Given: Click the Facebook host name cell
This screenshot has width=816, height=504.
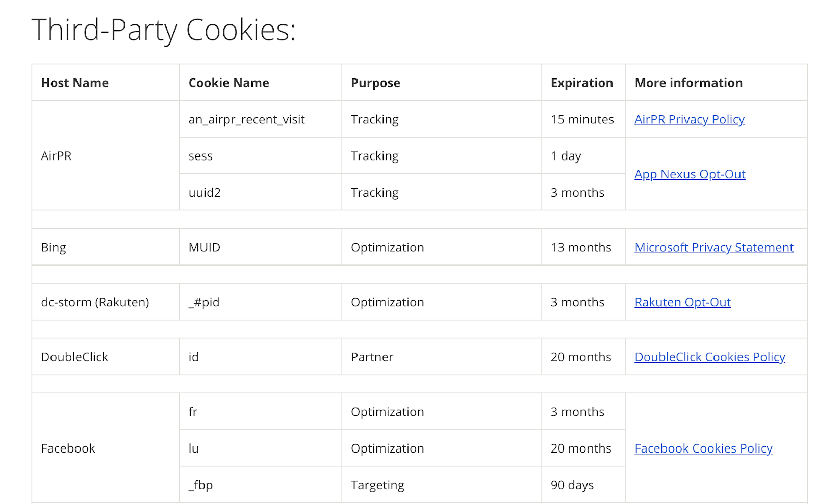Looking at the screenshot, I should (106, 448).
